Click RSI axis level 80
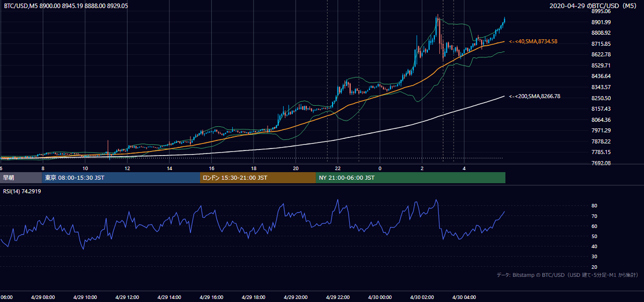The height and width of the screenshot is (302, 644). click(595, 206)
